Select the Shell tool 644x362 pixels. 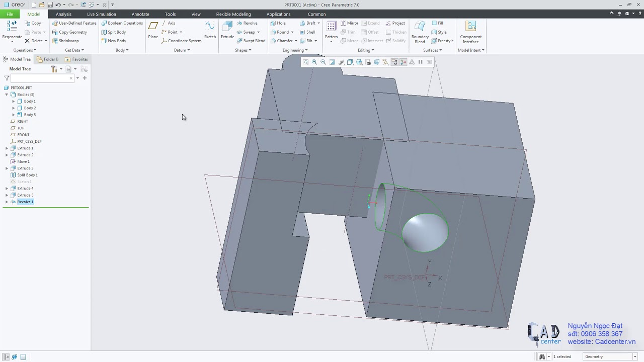point(307,32)
